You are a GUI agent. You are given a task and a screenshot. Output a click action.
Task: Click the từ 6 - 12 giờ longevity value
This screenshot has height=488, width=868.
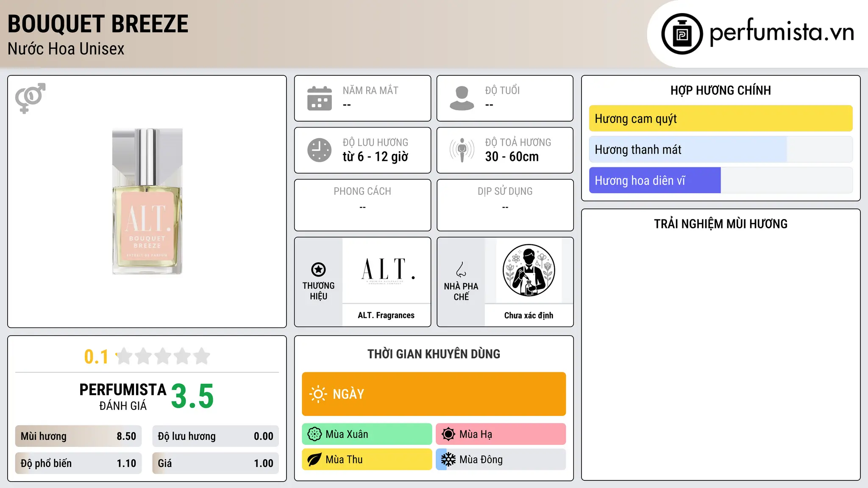coord(376,157)
